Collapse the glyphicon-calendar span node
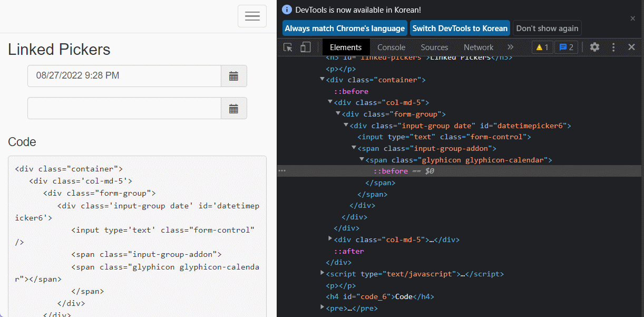Viewport: 644px width, 317px height. pos(362,159)
